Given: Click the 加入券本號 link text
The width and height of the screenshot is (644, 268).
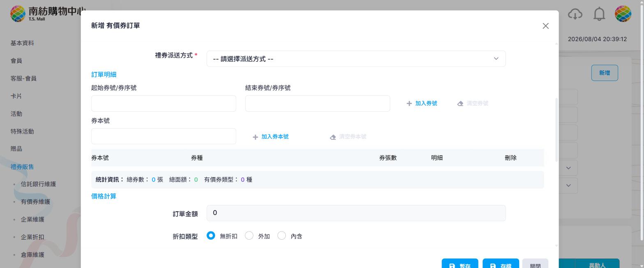Looking at the screenshot, I should [x=275, y=136].
